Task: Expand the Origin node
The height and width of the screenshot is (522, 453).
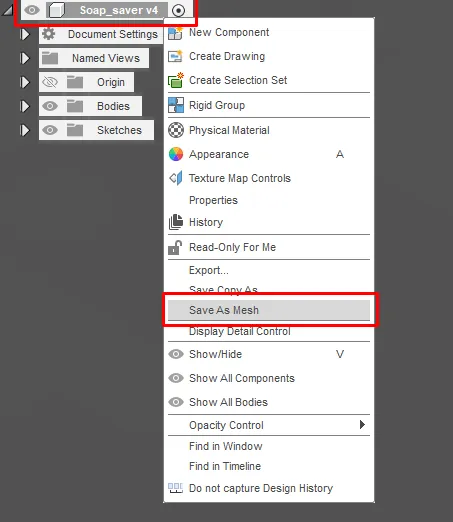Action: 25,82
